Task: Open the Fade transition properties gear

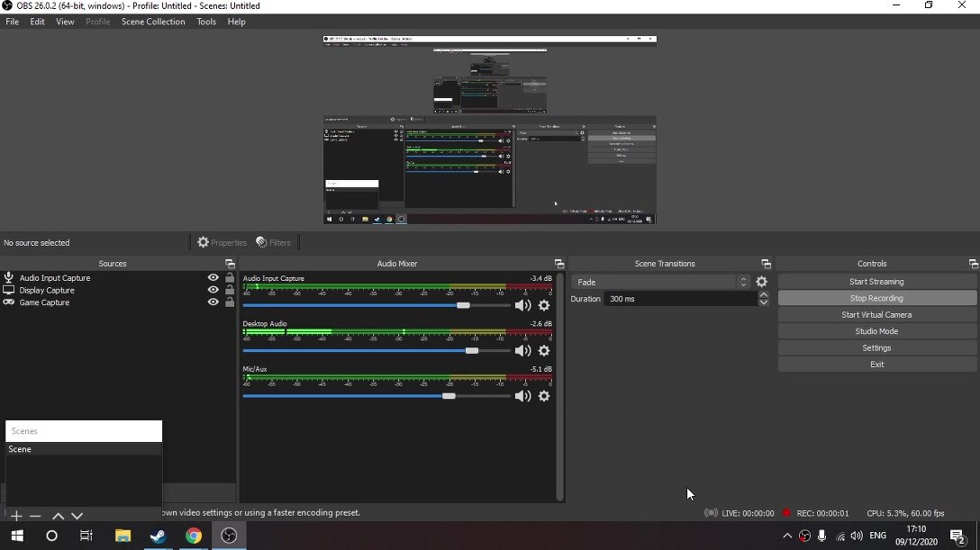Action: (x=762, y=282)
